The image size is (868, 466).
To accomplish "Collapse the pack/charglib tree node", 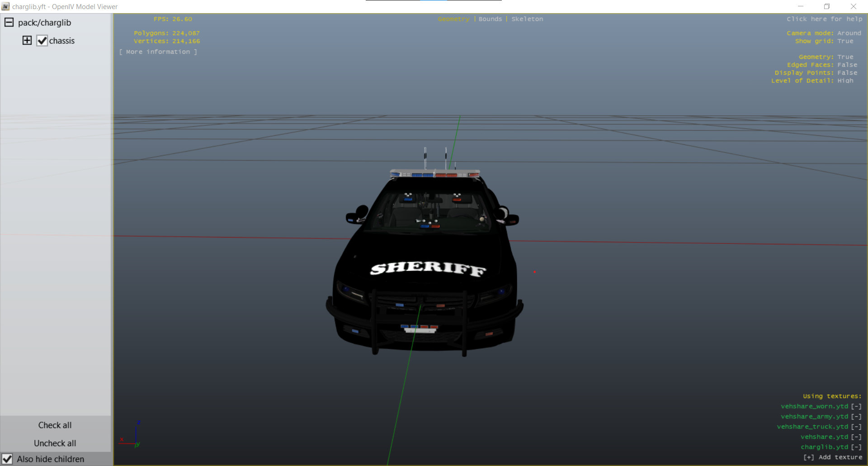I will pos(9,22).
